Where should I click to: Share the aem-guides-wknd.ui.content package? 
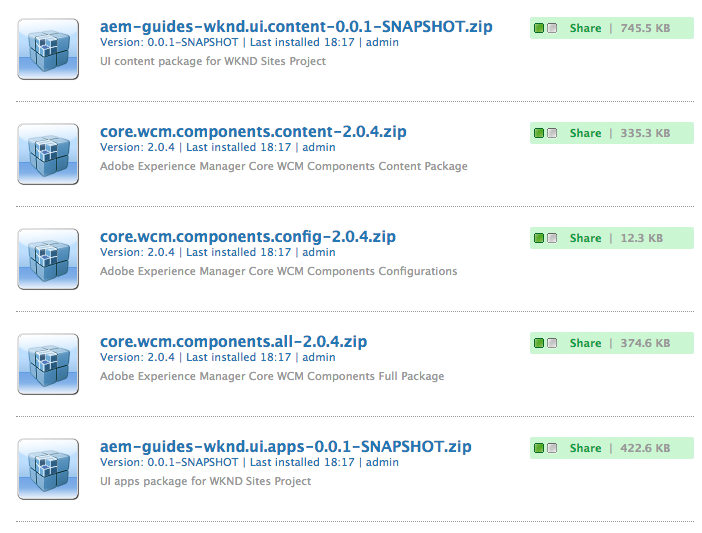pyautogui.click(x=585, y=28)
